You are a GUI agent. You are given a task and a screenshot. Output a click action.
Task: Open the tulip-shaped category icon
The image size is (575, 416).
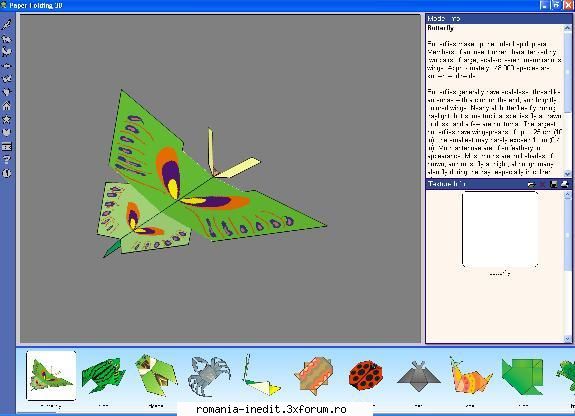[7, 132]
